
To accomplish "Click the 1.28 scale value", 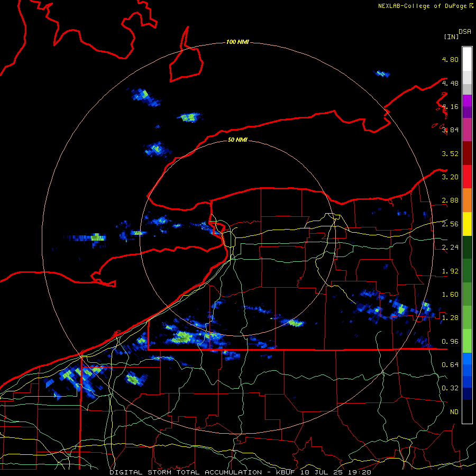I will pyautogui.click(x=450, y=317).
